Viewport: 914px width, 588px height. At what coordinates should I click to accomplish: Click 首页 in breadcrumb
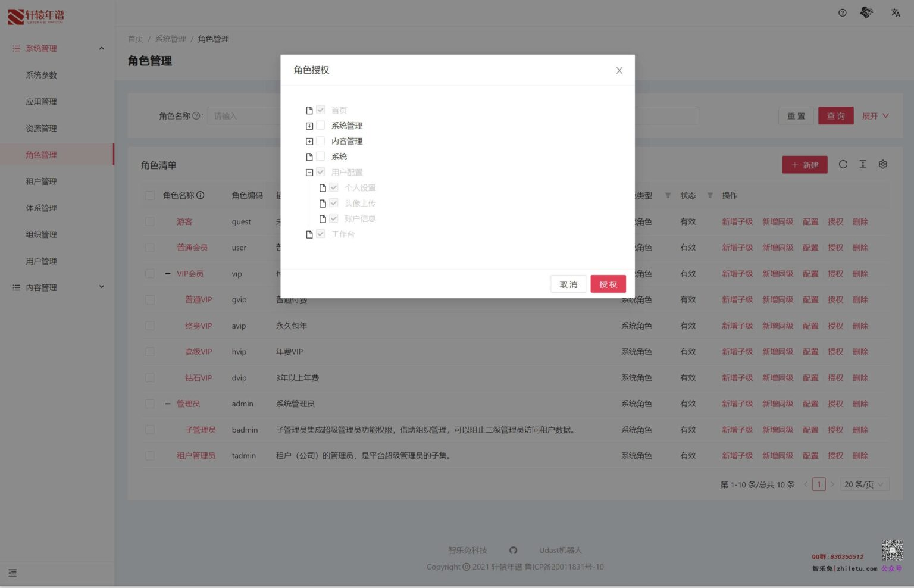(x=135, y=39)
